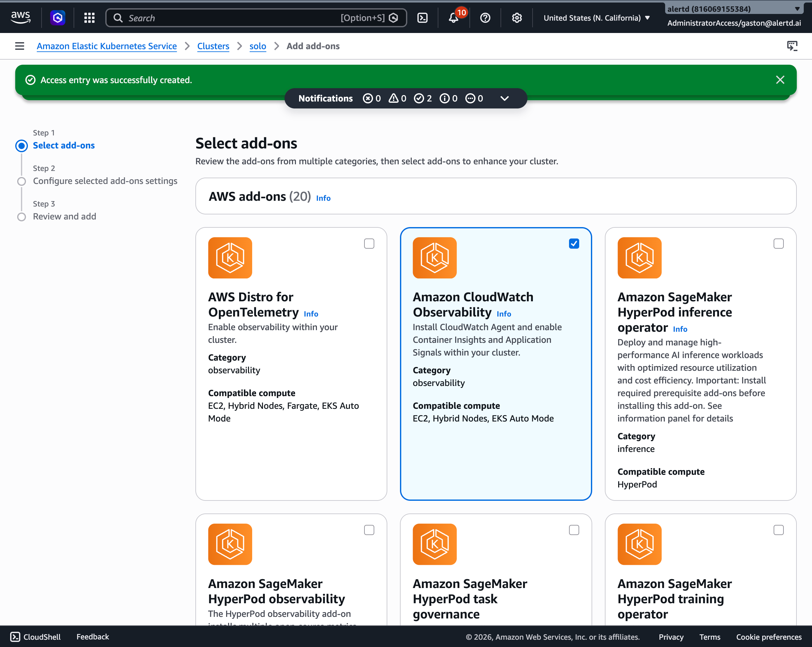Click Feedback in the footer
Screen dimensions: 812x647
pos(93,637)
